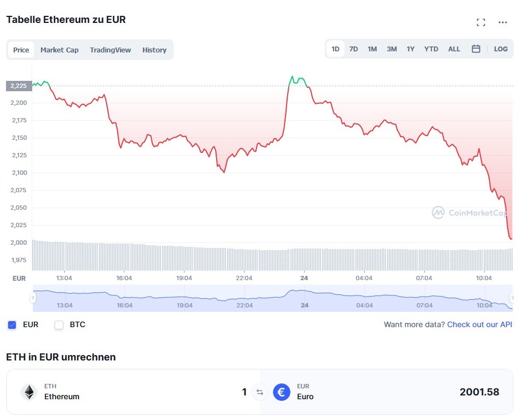Image resolution: width=523 pixels, height=420 pixels.
Task: Enable the BTC checkbox
Action: pos(59,325)
